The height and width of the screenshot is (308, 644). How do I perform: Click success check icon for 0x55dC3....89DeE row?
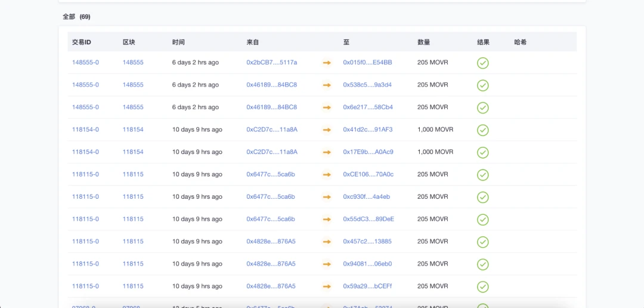coord(482,220)
